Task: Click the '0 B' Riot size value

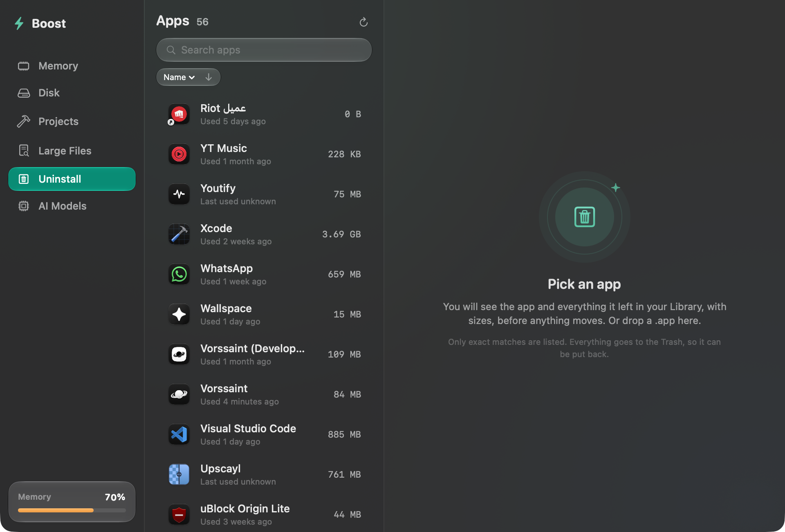Action: coord(353,114)
